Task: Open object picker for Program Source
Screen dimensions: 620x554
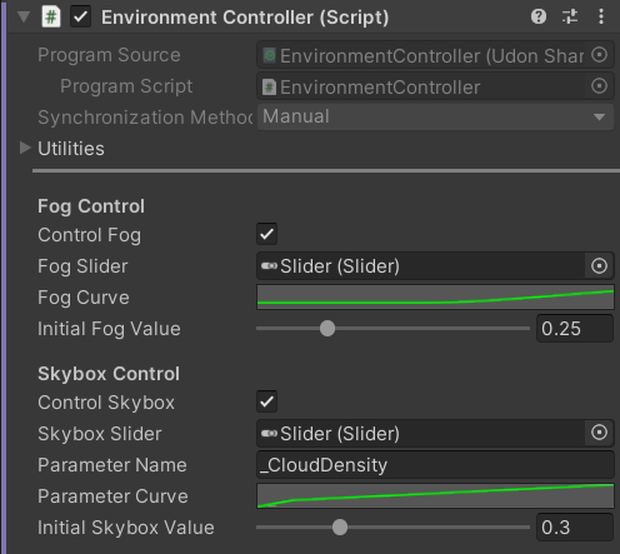Action: click(x=599, y=55)
